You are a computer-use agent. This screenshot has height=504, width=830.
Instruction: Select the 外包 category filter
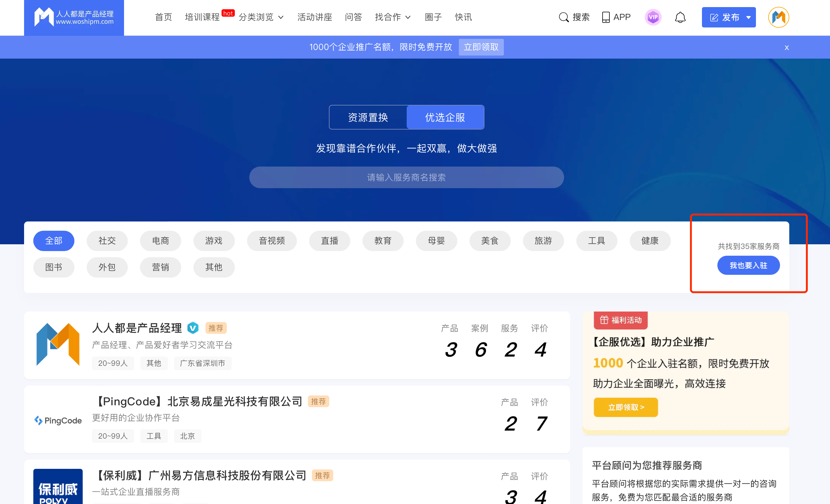(x=107, y=267)
